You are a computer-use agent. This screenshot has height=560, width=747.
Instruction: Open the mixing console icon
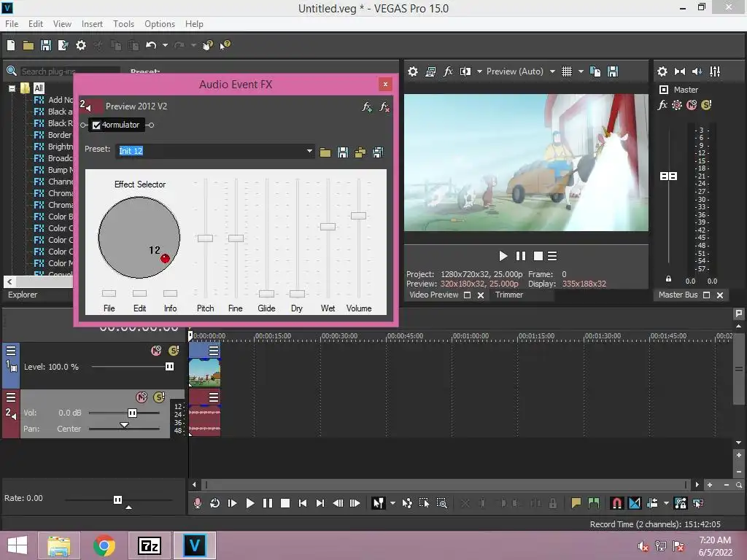tap(715, 71)
